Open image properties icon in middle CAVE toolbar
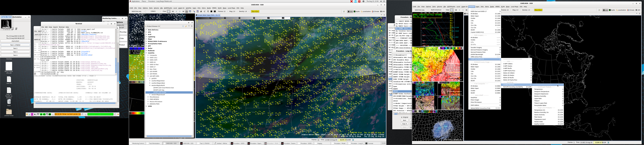 point(198,11)
